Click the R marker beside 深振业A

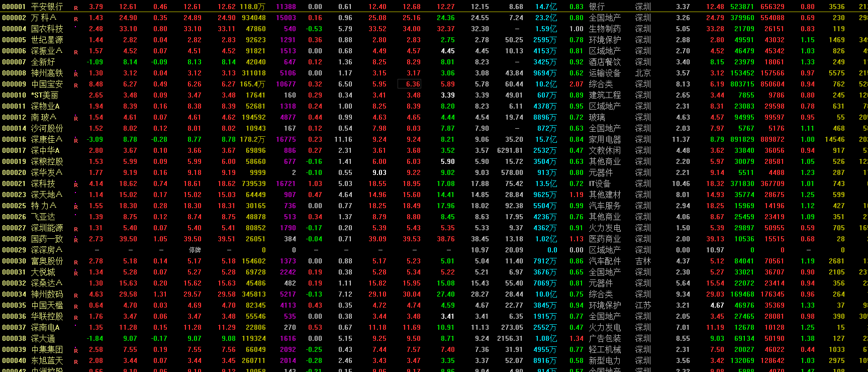pyautogui.click(x=76, y=52)
